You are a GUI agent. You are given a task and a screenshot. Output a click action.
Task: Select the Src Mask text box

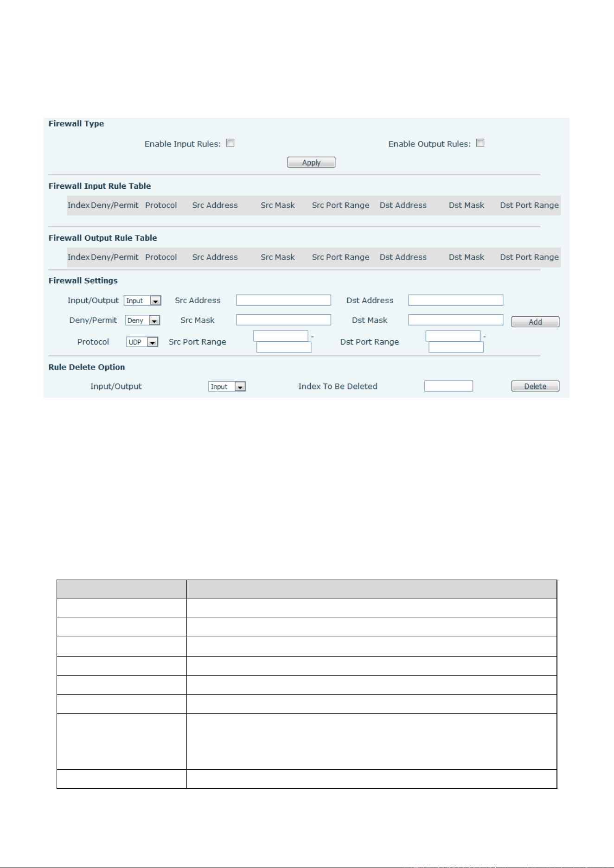click(283, 320)
